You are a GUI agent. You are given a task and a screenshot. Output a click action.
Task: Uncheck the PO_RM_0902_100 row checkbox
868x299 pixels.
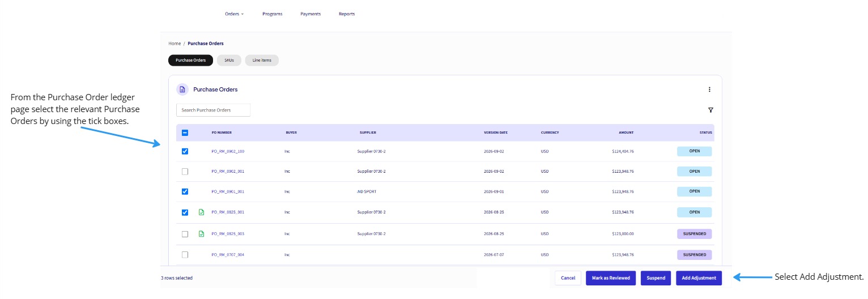[185, 151]
